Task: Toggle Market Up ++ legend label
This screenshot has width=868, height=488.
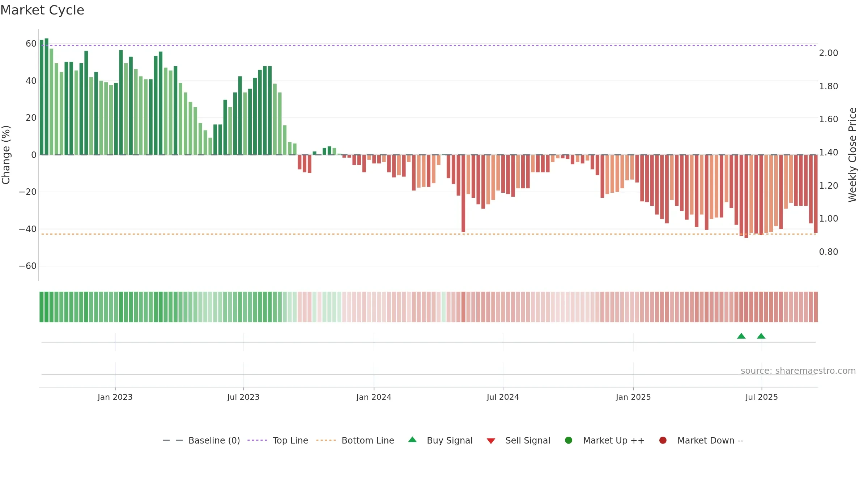Action: click(614, 440)
